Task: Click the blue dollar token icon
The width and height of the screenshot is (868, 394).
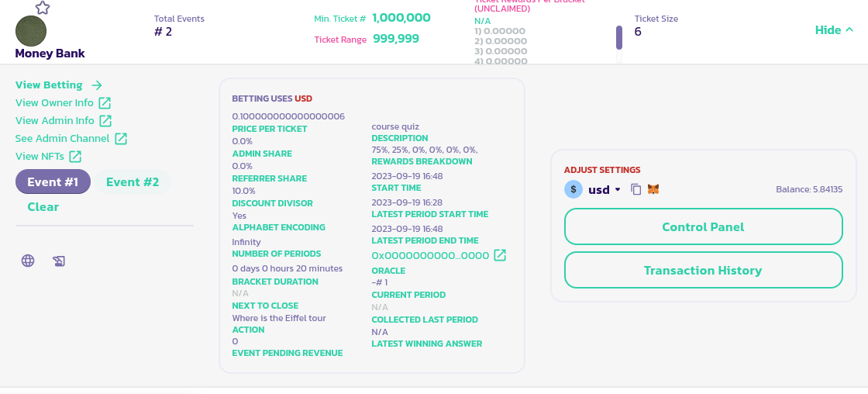Action: (x=573, y=189)
